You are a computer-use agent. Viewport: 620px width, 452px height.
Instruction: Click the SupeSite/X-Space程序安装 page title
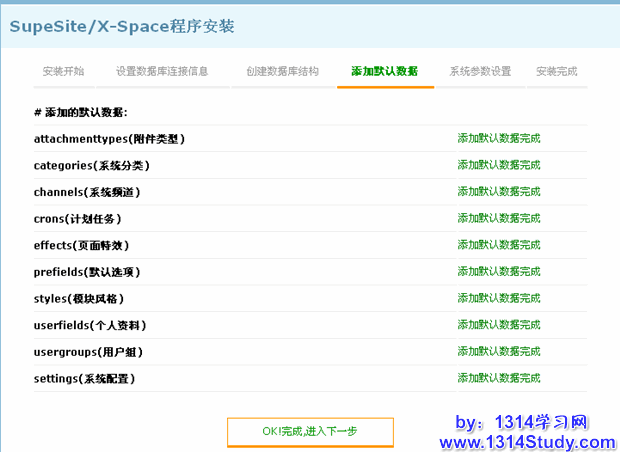(122, 26)
